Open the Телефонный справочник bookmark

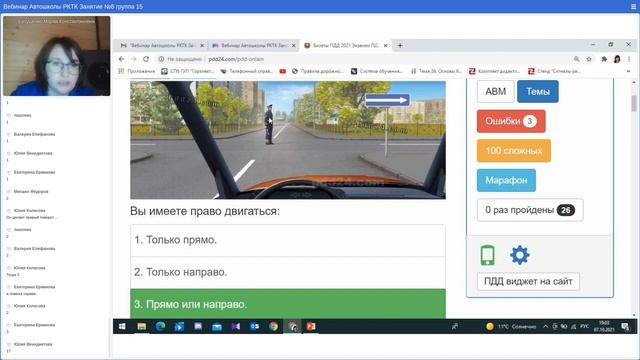[247, 71]
